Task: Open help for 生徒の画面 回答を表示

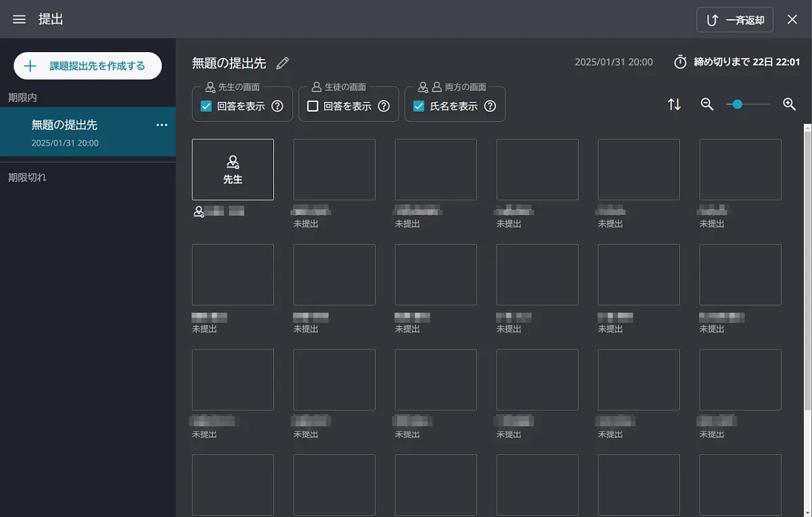Action: tap(384, 105)
